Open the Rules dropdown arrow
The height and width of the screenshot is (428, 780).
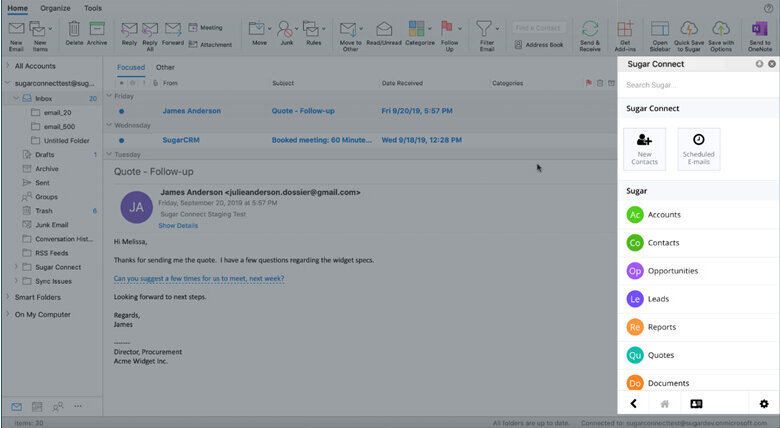pyautogui.click(x=324, y=29)
